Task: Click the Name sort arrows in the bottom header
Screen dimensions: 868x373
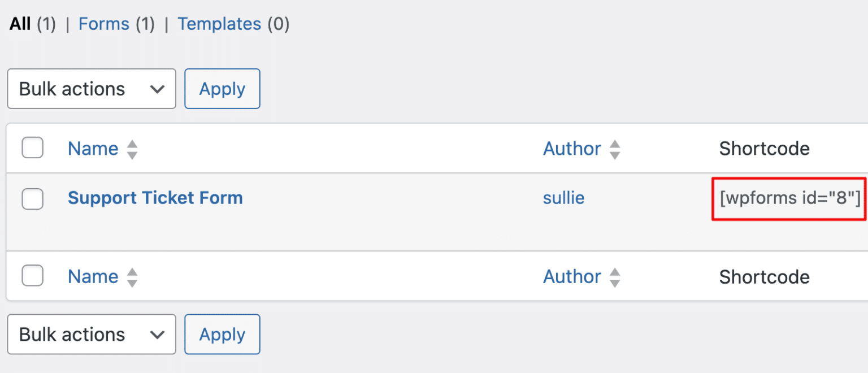Action: (131, 276)
